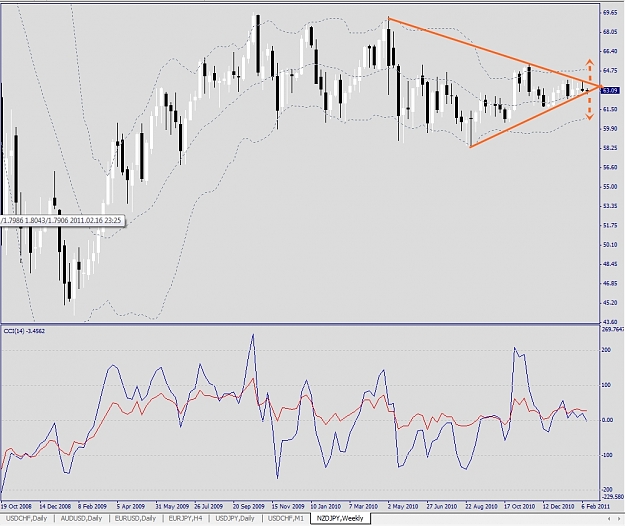The height and width of the screenshot is (526, 625).
Task: Click the 55.00 price scale value
Action: click(x=610, y=186)
